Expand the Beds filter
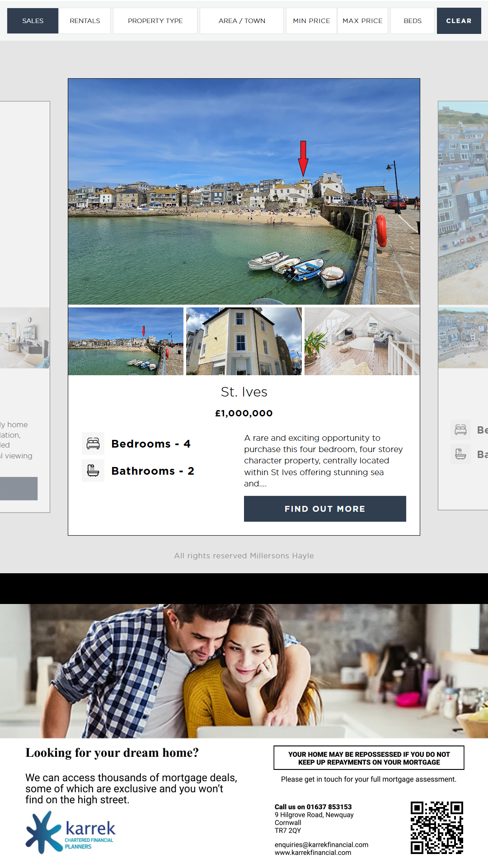 click(x=412, y=21)
